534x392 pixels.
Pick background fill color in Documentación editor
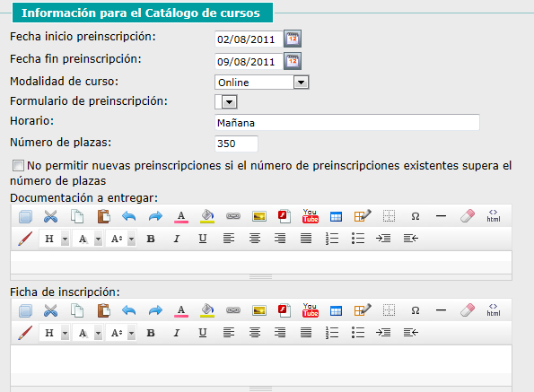pos(207,216)
